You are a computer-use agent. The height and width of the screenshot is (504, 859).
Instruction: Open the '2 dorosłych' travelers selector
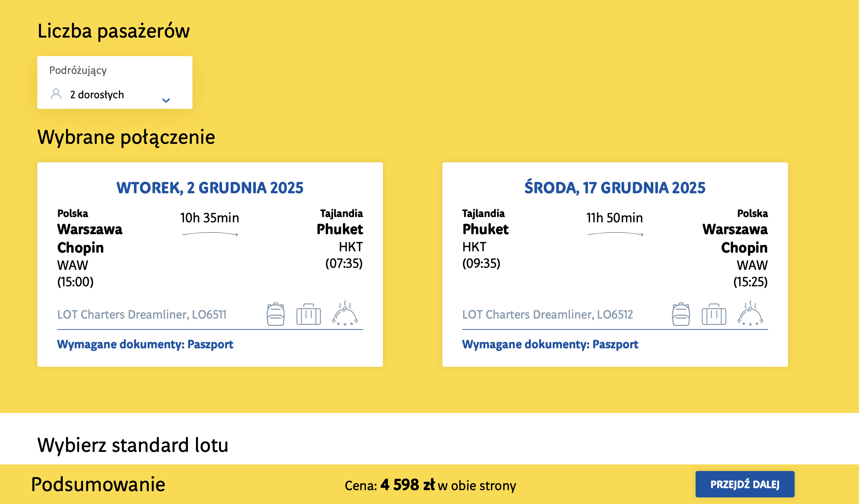(x=115, y=94)
